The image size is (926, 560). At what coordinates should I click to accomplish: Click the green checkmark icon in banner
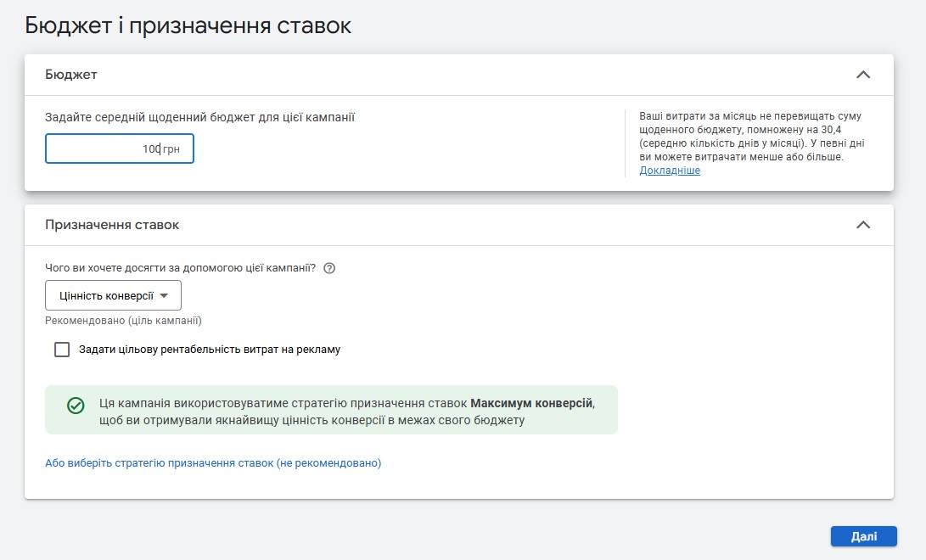click(x=76, y=406)
